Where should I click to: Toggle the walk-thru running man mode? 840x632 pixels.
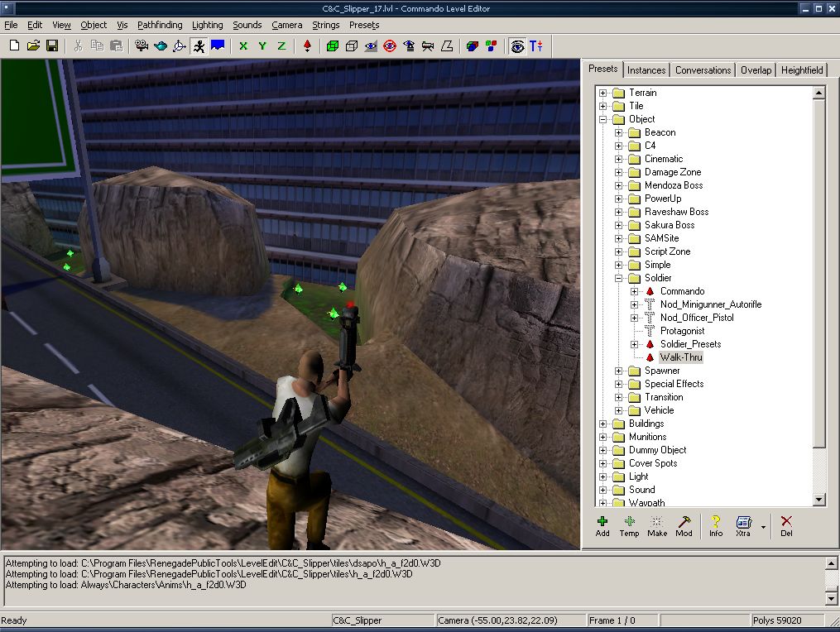point(199,46)
